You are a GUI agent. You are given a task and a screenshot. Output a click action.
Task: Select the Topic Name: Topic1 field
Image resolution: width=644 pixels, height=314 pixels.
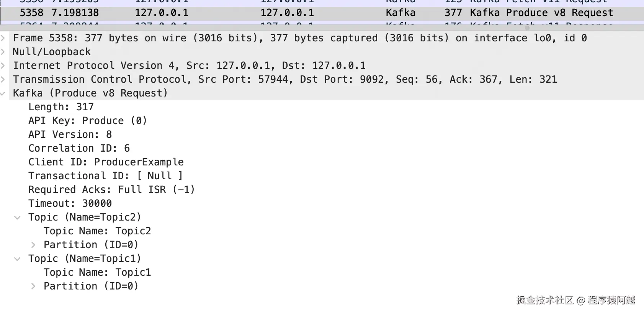[x=97, y=272]
